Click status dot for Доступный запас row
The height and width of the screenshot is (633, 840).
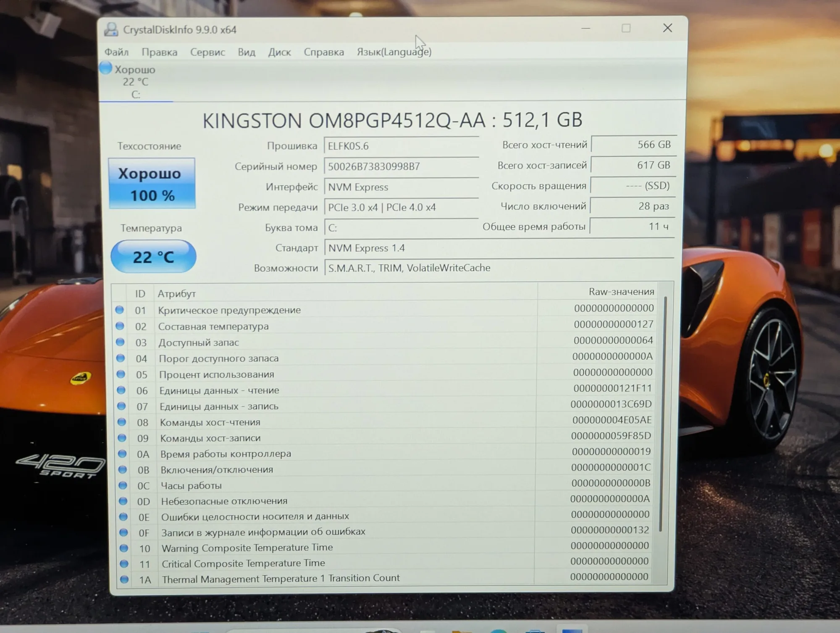[120, 342]
